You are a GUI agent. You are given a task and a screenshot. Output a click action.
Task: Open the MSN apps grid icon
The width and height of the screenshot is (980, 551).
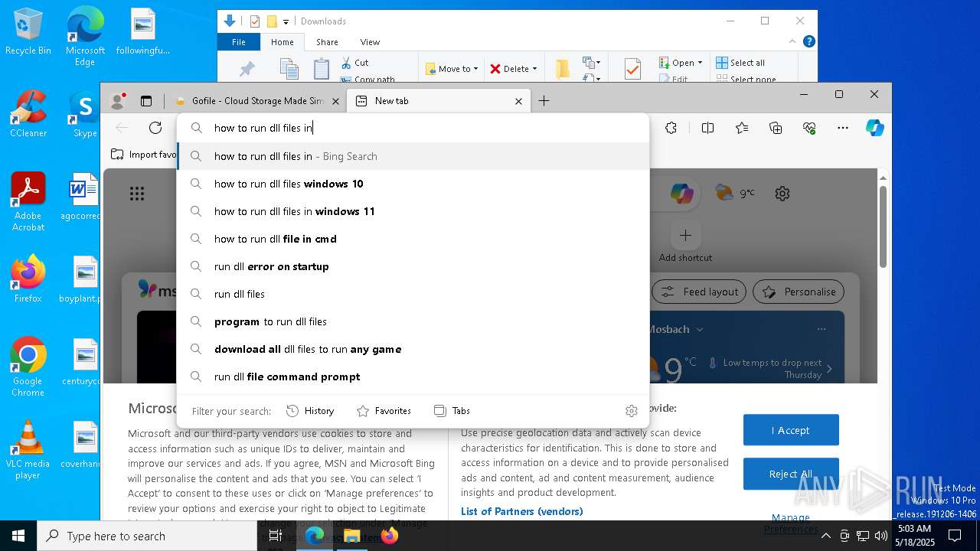[x=137, y=194]
